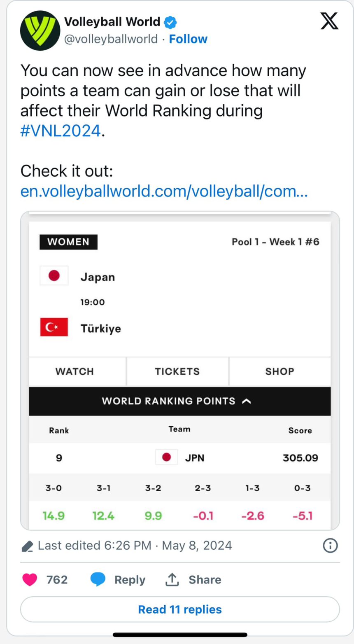The height and width of the screenshot is (644, 354).
Task: Collapse the WORLD RANKING POINTS section
Action: 247,401
